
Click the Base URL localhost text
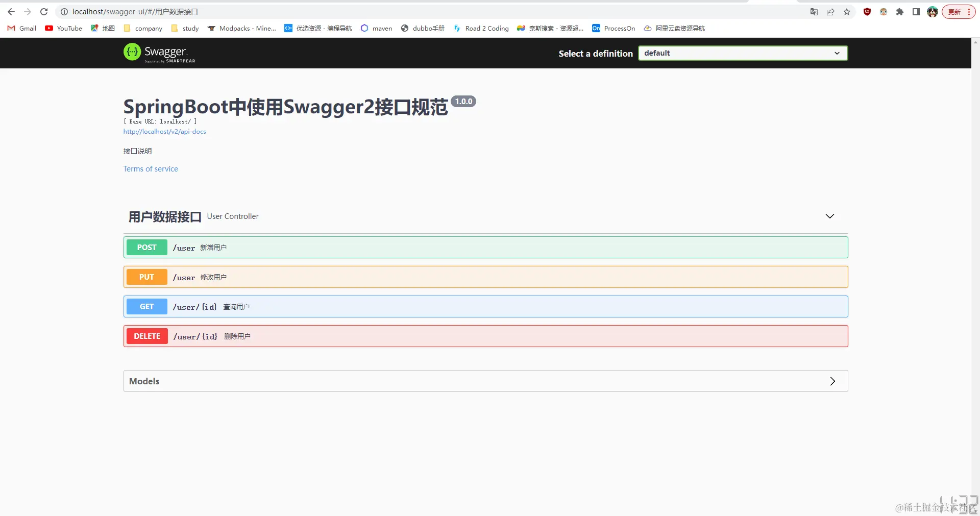(x=160, y=121)
